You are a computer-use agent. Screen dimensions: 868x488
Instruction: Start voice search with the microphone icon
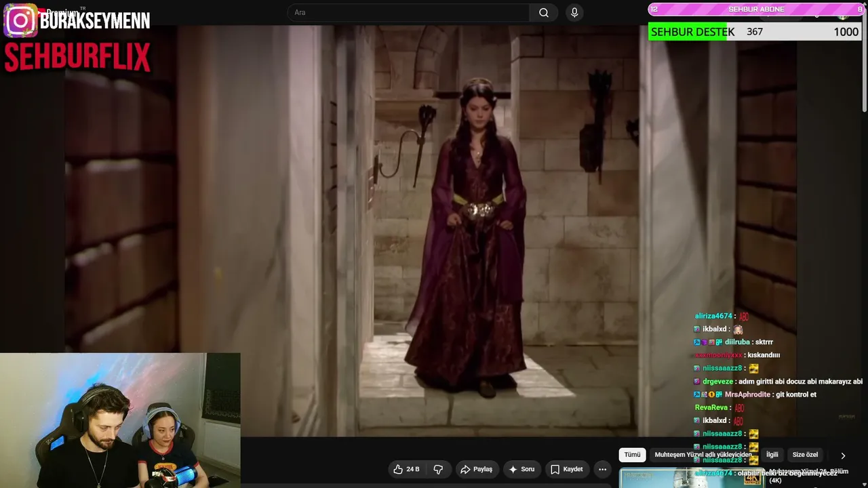574,13
